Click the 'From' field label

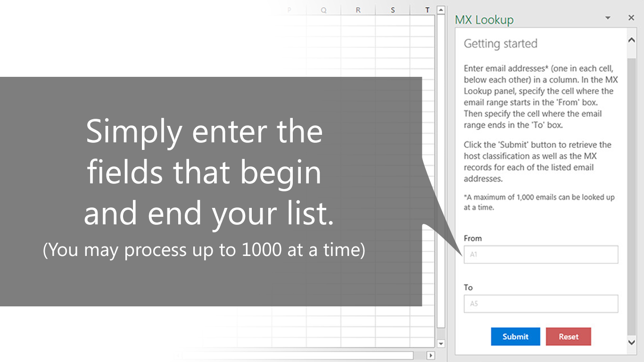pyautogui.click(x=473, y=239)
